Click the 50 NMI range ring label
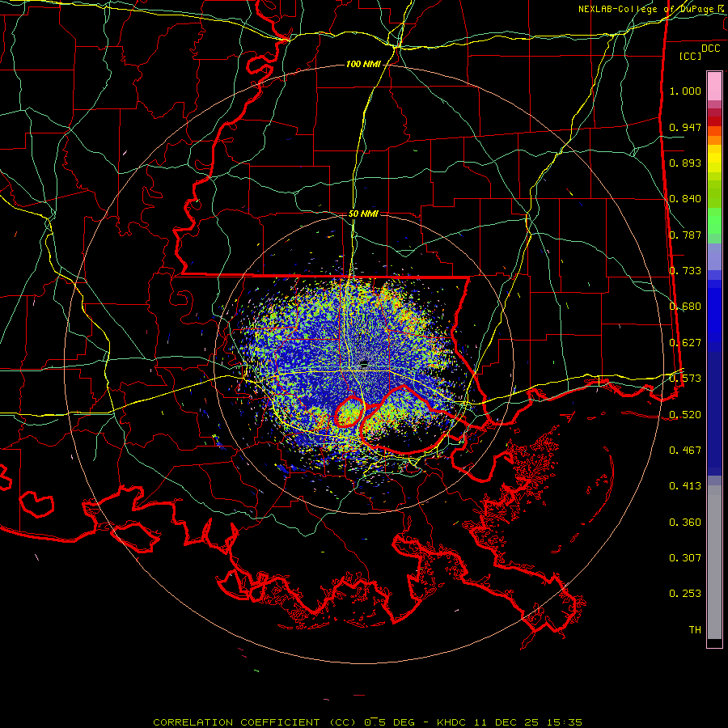Screen dimensions: 728x728 tap(363, 214)
